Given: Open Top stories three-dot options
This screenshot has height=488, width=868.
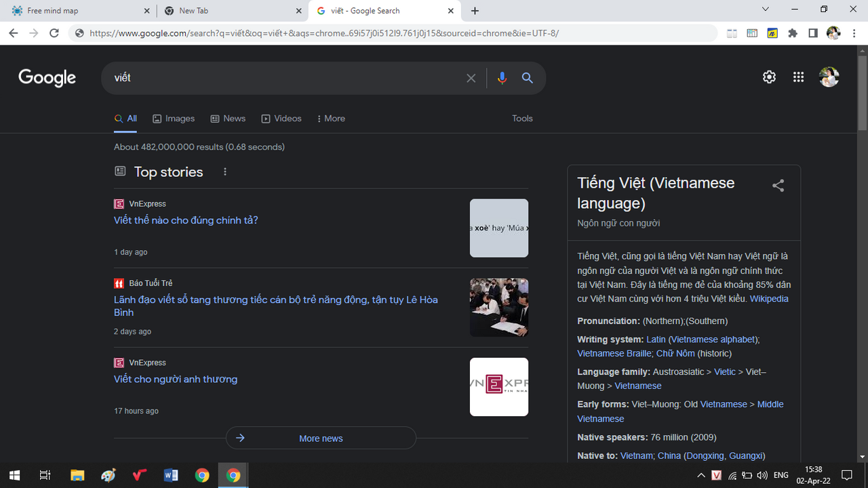Looking at the screenshot, I should coord(225,172).
